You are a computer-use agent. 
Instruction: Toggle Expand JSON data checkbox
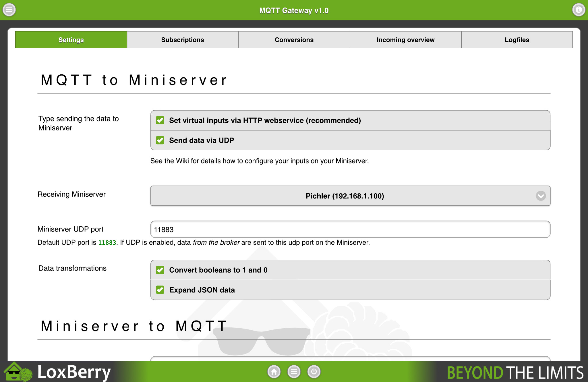click(x=160, y=290)
